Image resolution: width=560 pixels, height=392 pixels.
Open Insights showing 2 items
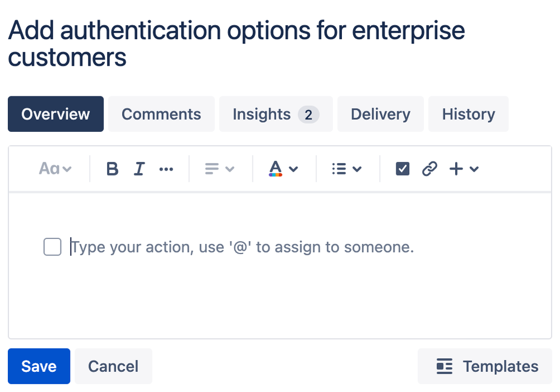click(275, 114)
